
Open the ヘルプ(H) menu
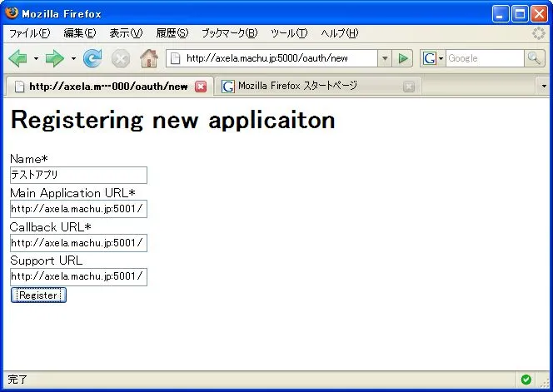coord(340,33)
